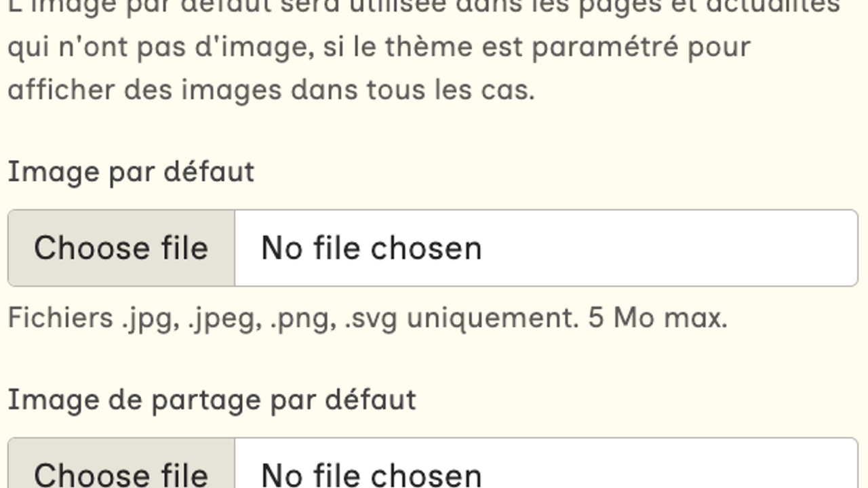Click "No file chosen" in Image de partage field
The height and width of the screenshot is (488, 868).
point(372,473)
